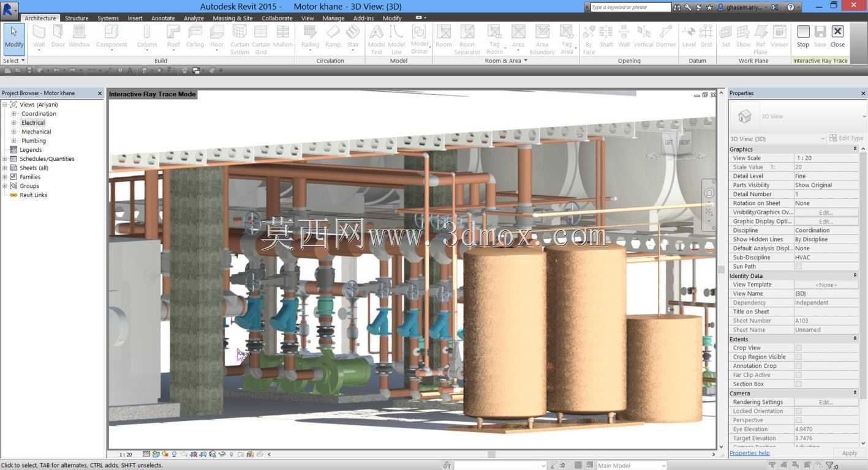Viewport: 868px width, 470px height.
Task: Switch to the Insert tab
Action: pyautogui.click(x=135, y=18)
